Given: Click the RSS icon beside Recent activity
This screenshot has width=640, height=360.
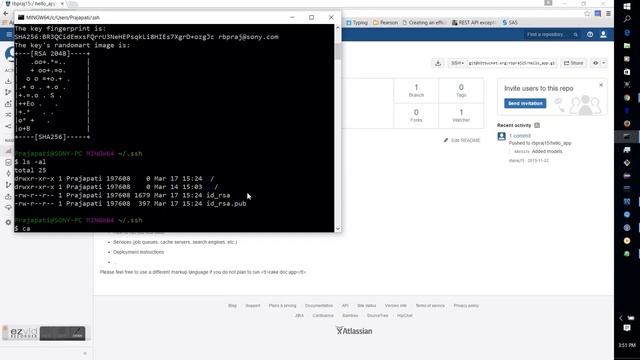Looking at the screenshot, I should 537,125.
